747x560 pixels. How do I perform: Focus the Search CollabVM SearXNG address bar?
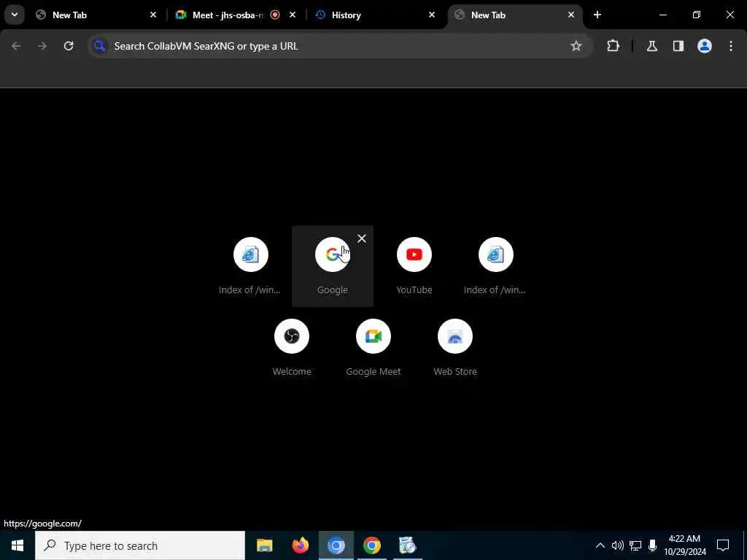[x=340, y=46]
